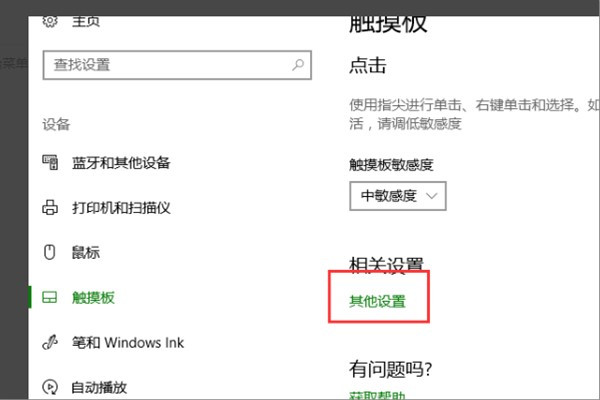Image resolution: width=600 pixels, height=400 pixels.
Task: Click the 有问题吗? heading
Action: pyautogui.click(x=390, y=369)
